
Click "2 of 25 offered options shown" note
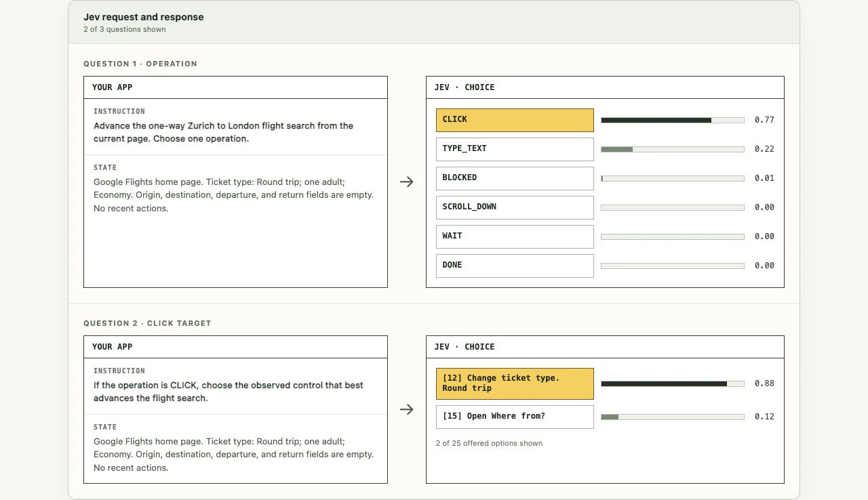point(489,443)
